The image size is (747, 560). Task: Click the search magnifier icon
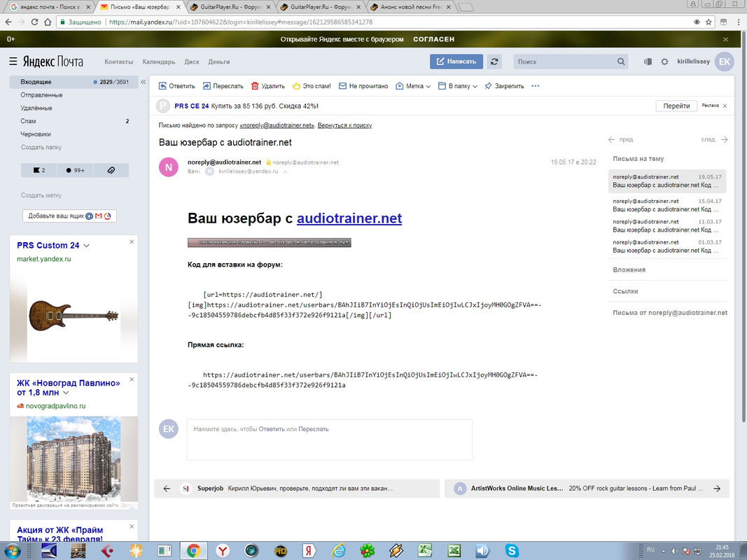(x=621, y=62)
